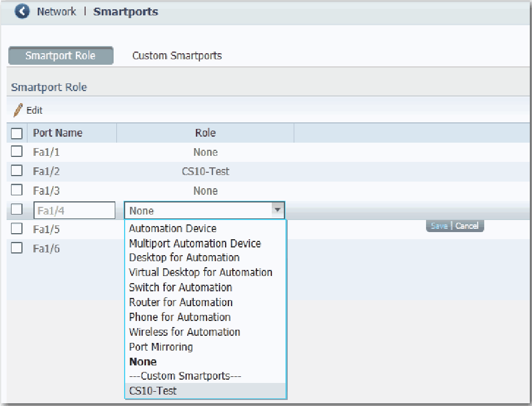Screen dimensions: 532x406
Task: Click the Fa1/4 port name field
Action: click(74, 211)
